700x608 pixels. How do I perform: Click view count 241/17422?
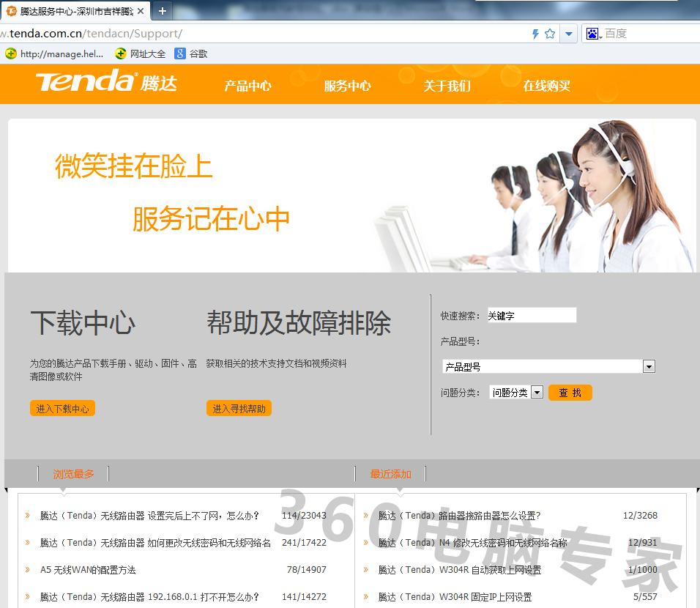coord(304,543)
